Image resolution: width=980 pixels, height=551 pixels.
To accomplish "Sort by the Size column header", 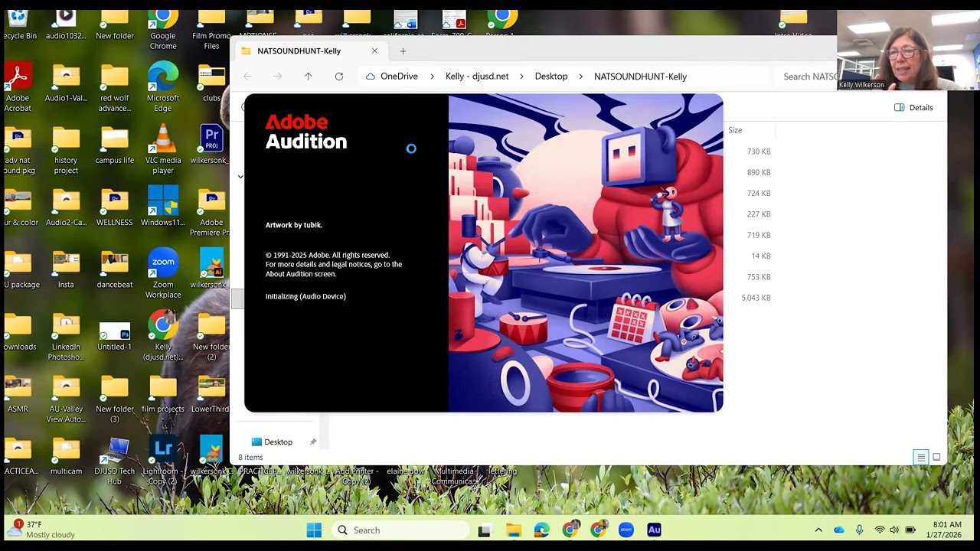I will tap(735, 130).
